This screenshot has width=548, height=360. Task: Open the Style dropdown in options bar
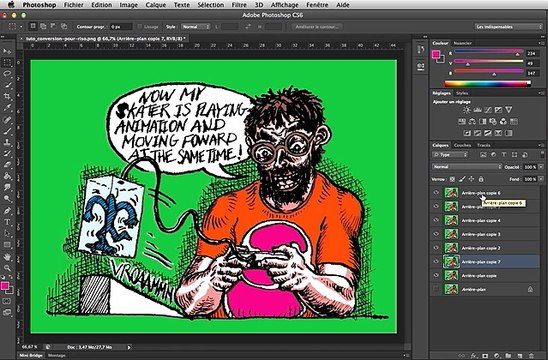click(x=196, y=27)
